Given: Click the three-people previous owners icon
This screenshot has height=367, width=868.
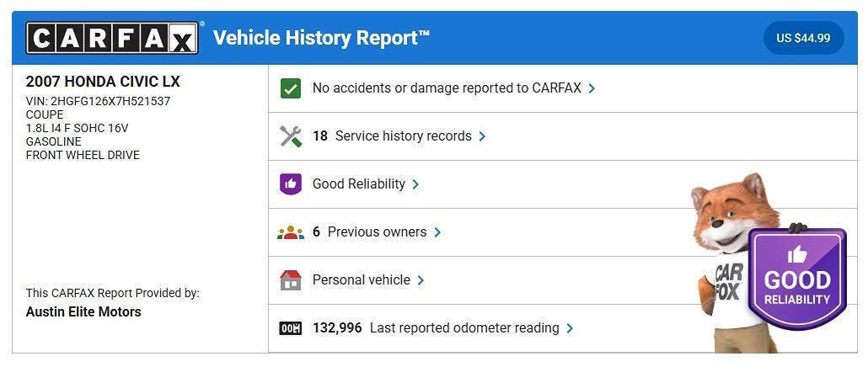Looking at the screenshot, I should [291, 232].
